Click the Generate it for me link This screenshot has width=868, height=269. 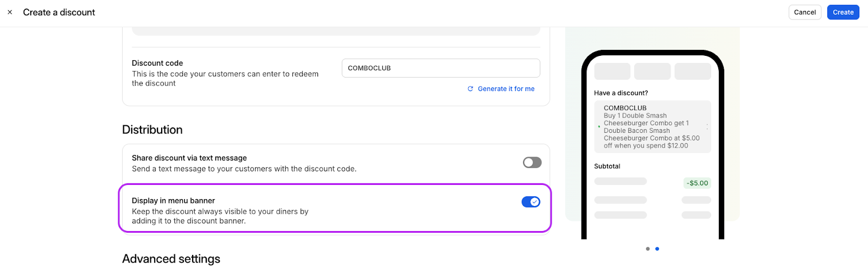(x=506, y=89)
